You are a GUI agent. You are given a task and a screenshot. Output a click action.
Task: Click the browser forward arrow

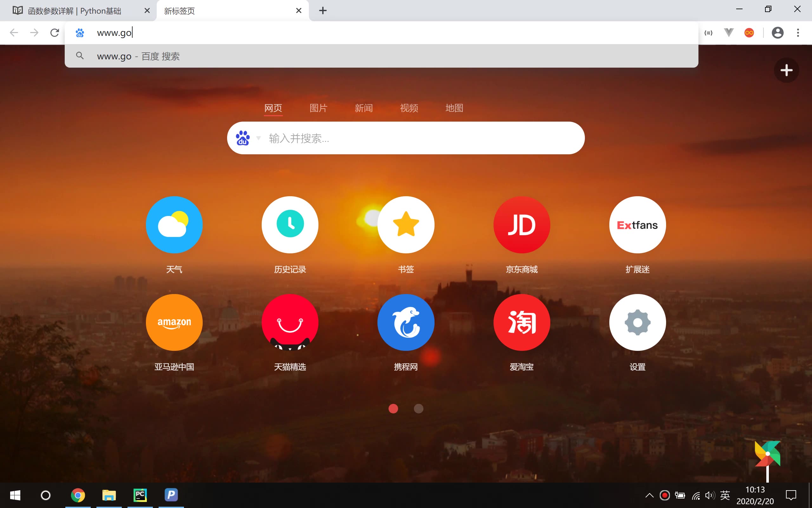point(34,33)
